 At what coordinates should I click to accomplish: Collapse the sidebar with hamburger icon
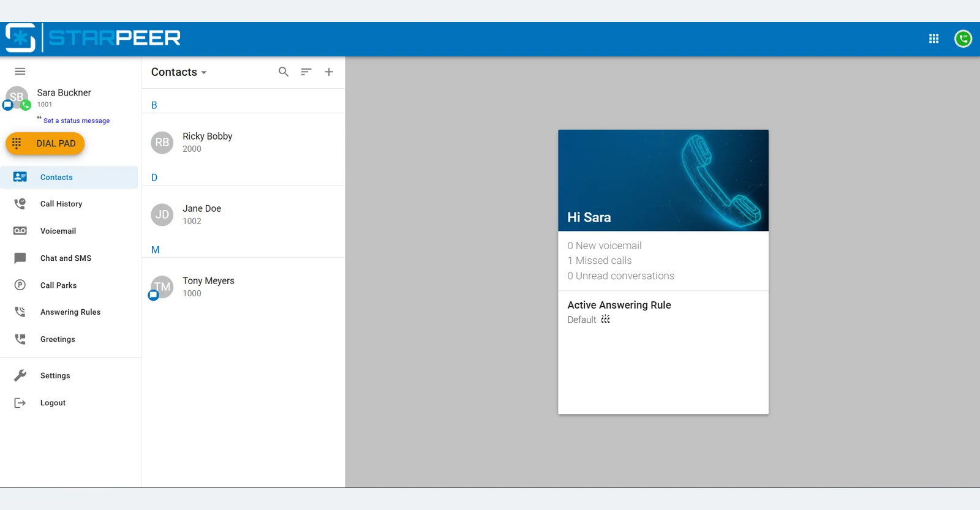pyautogui.click(x=20, y=72)
